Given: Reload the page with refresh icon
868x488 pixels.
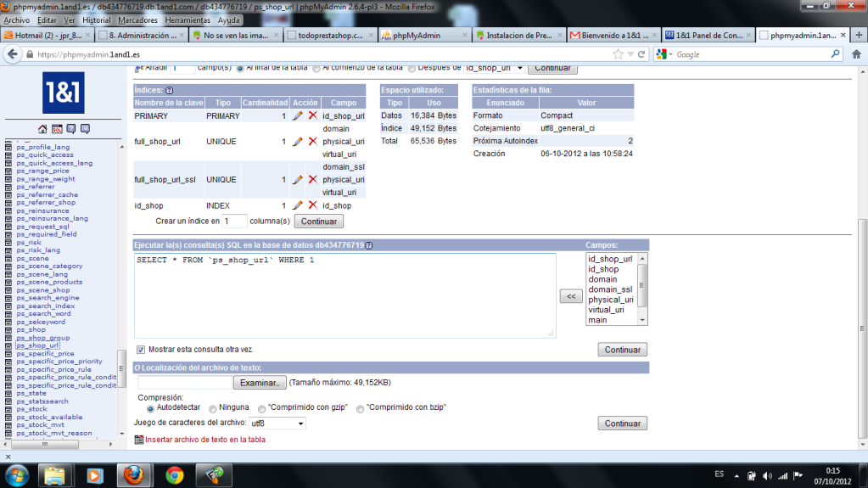Looking at the screenshot, I should tap(641, 54).
